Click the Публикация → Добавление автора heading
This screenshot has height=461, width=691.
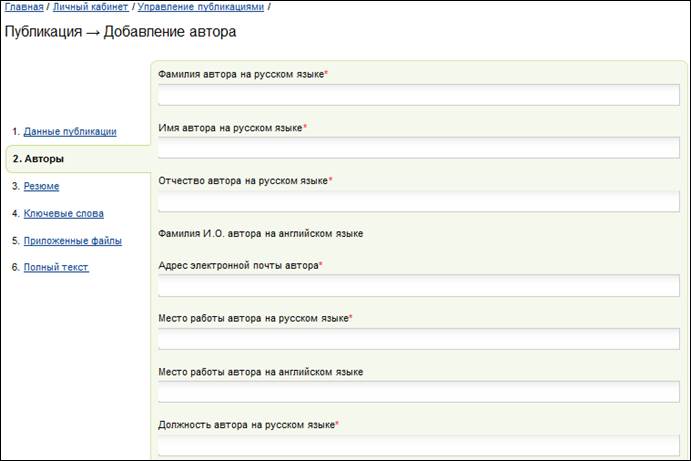point(120,32)
